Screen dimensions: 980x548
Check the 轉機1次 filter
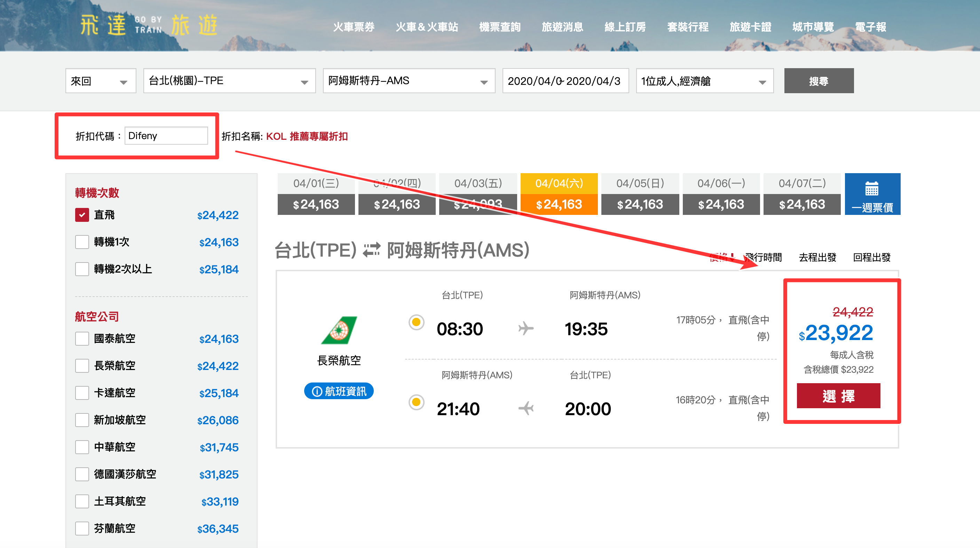(82, 242)
